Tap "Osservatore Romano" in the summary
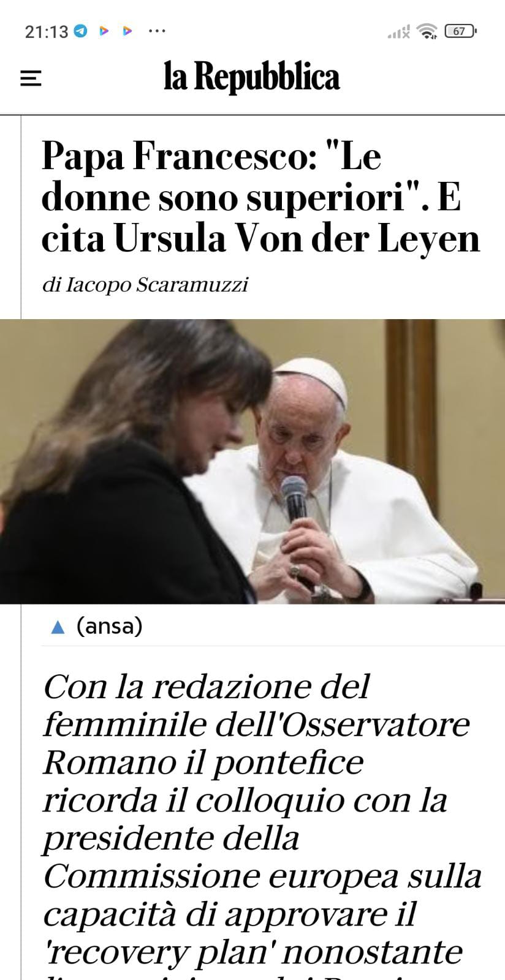 (256, 743)
